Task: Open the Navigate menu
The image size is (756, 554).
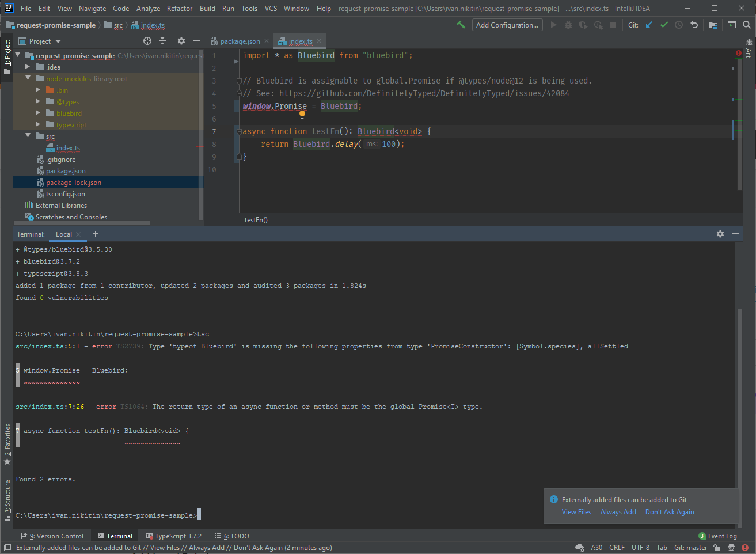Action: coord(92,8)
